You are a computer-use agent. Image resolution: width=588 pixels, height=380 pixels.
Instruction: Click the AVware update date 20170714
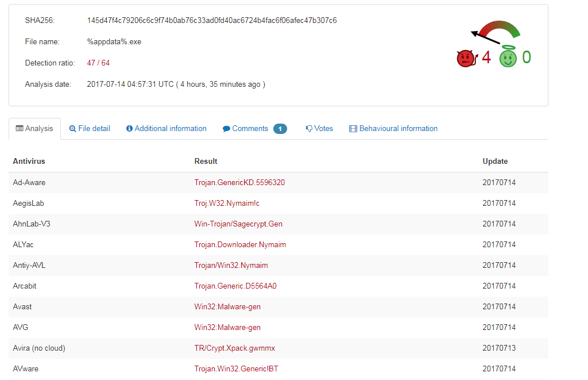(x=499, y=369)
